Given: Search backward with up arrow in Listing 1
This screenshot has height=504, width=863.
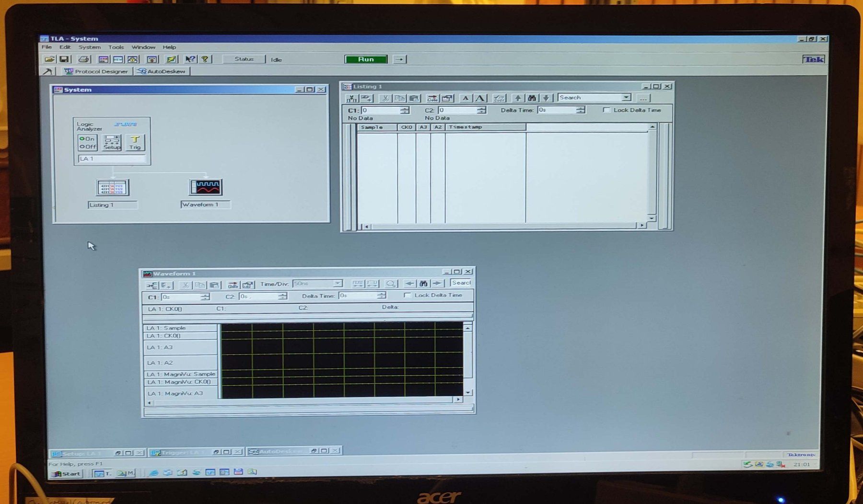Looking at the screenshot, I should (x=517, y=98).
